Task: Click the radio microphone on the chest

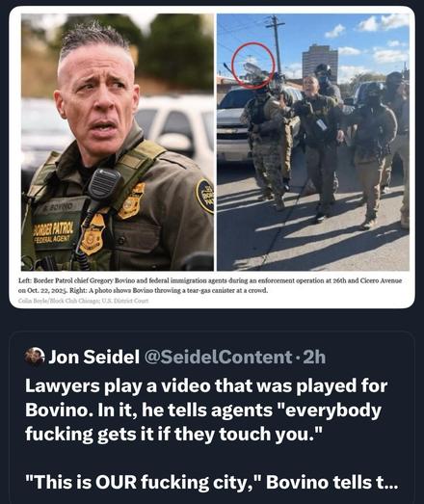Action: 104,185
